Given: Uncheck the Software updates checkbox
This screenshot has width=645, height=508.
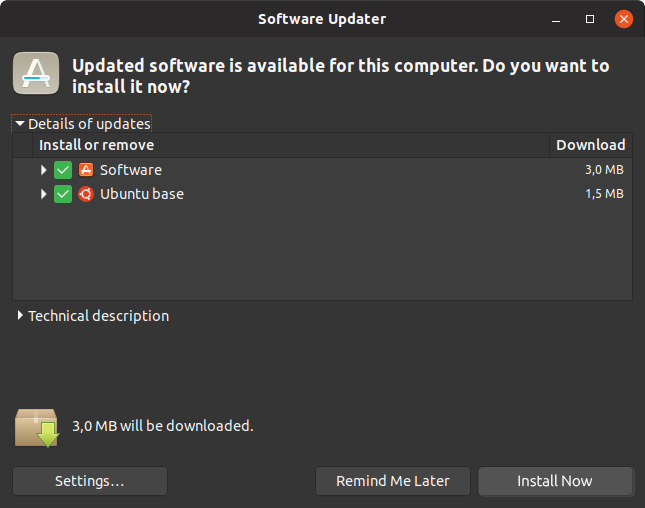Looking at the screenshot, I should click(x=63, y=170).
